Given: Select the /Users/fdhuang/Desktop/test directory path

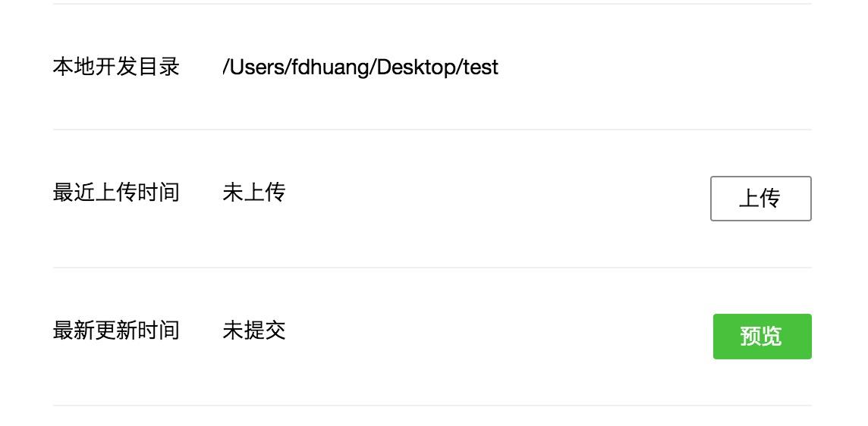Looking at the screenshot, I should [x=360, y=67].
